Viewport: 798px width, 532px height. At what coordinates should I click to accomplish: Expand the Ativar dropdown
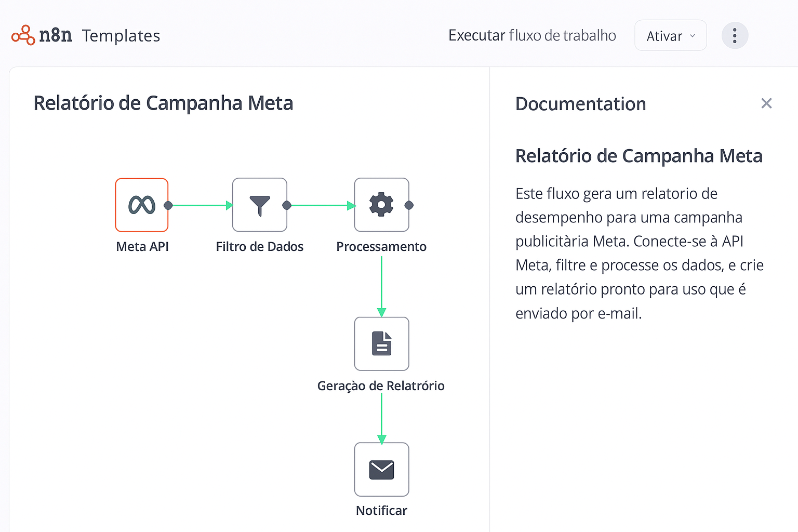point(670,36)
